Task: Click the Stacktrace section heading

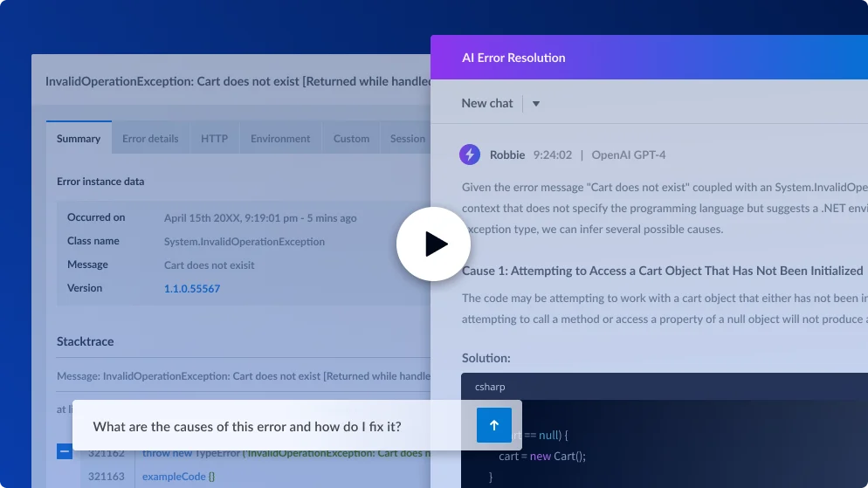Action: click(x=86, y=341)
